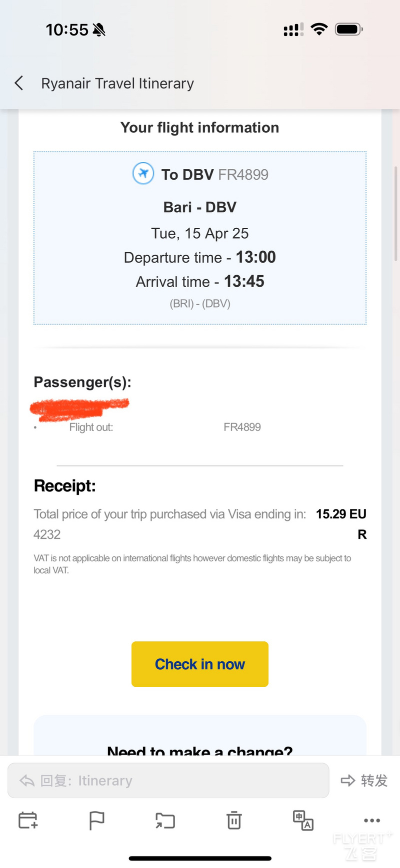
Task: Open the more options ellipsis
Action: 372,820
